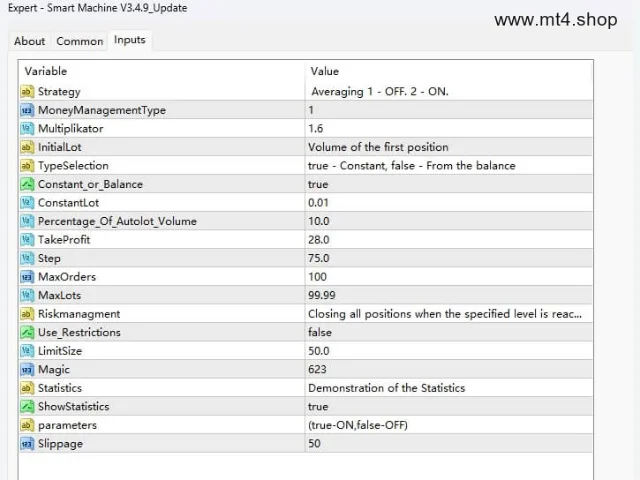Viewport: 640px width, 480px height.
Task: Click the double icon beside ConstantLot
Action: click(x=27, y=202)
